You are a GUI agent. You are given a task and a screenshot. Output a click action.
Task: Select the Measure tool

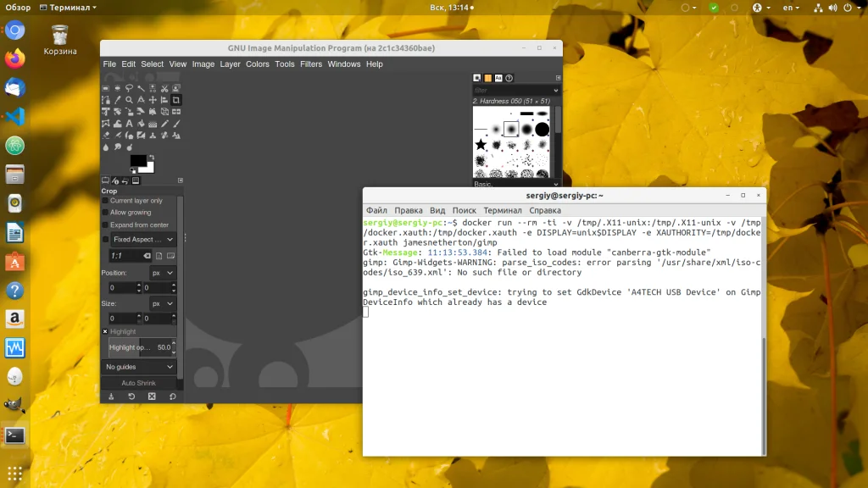click(142, 100)
